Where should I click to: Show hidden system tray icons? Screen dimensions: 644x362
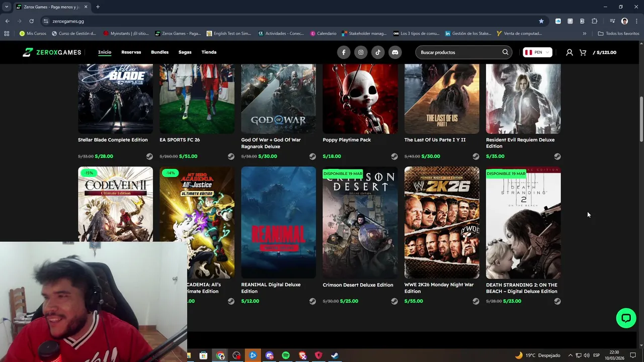click(570, 355)
